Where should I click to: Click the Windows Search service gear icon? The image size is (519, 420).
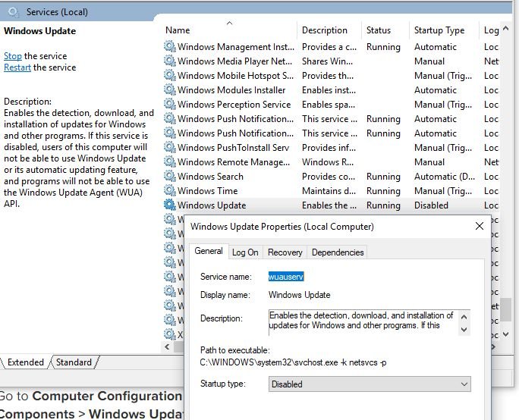tap(170, 177)
